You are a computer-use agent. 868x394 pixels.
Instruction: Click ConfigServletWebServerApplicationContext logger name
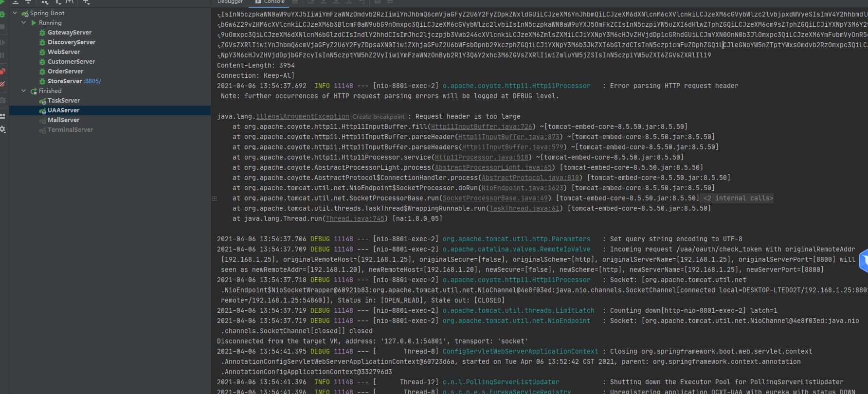[521, 352]
